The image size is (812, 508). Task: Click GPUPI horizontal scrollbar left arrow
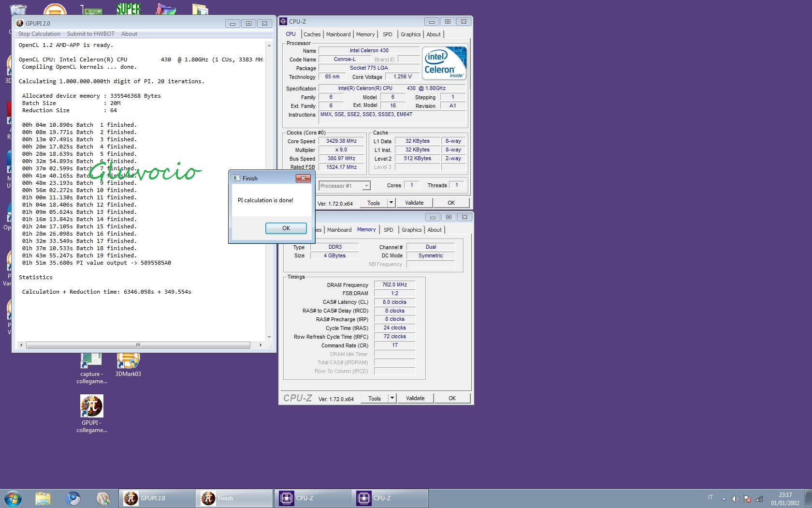click(21, 345)
